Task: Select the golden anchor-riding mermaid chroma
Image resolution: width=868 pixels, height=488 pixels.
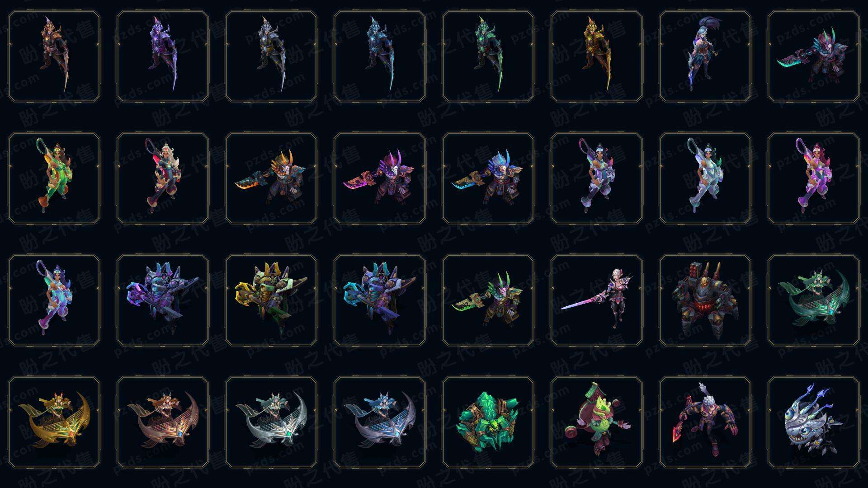Action: 54,422
